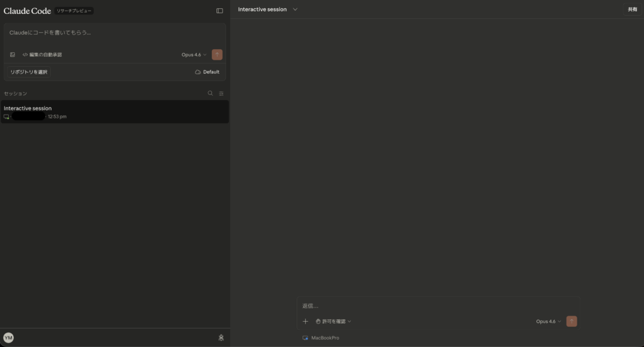
Task: Click the image attach icon in sidebar prompt
Action: point(13,55)
